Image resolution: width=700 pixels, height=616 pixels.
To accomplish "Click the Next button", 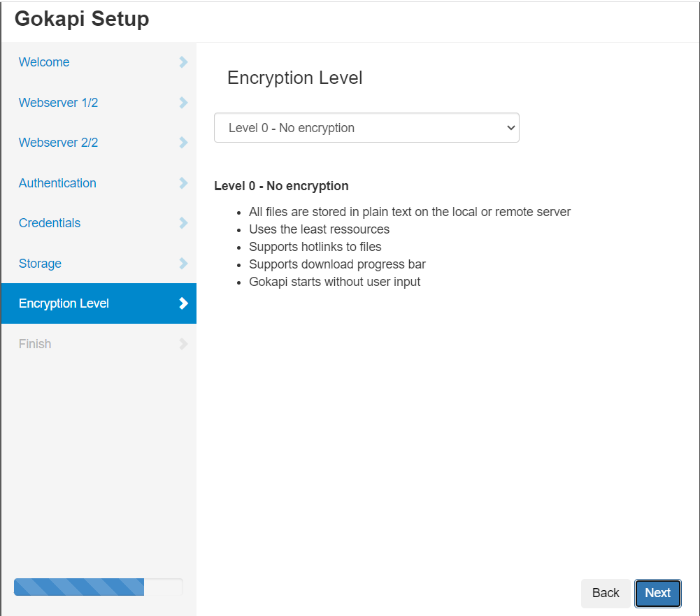I will [x=657, y=593].
